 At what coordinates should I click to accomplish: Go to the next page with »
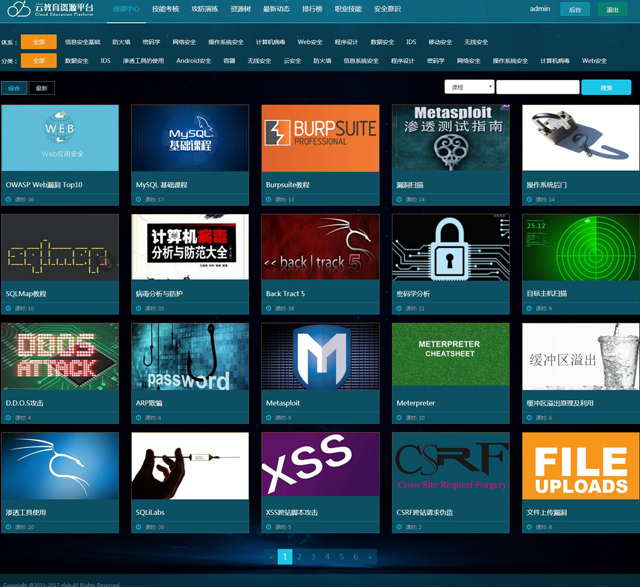click(x=370, y=557)
